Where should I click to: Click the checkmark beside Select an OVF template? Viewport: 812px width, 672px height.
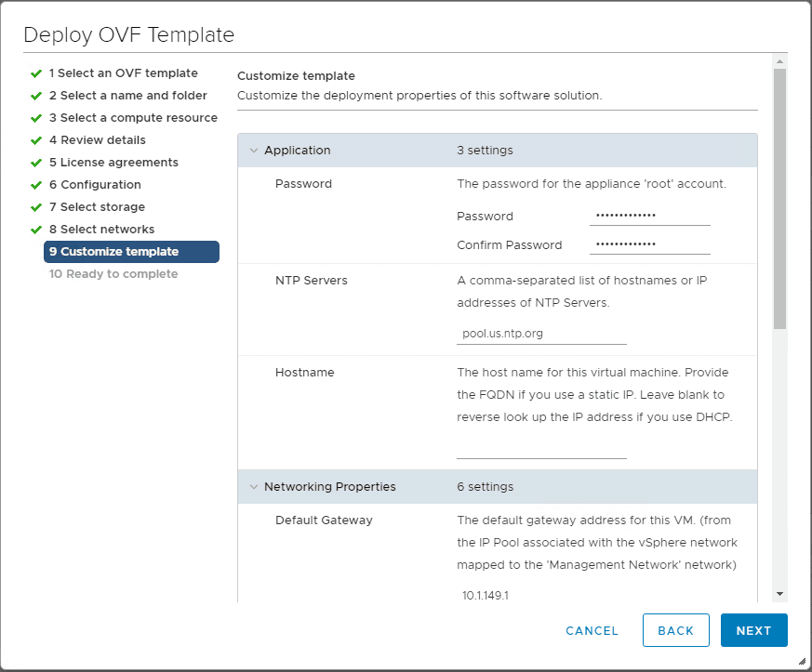(x=36, y=73)
